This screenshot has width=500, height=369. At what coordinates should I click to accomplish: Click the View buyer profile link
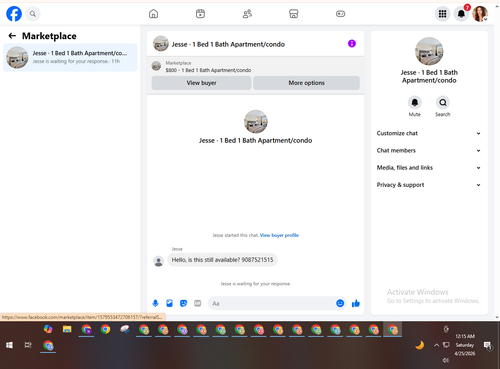tap(279, 235)
